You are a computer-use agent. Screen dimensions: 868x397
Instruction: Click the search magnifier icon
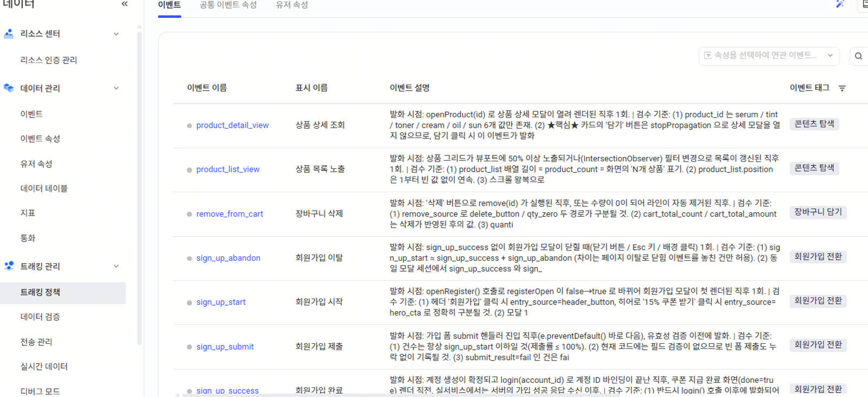point(858,56)
